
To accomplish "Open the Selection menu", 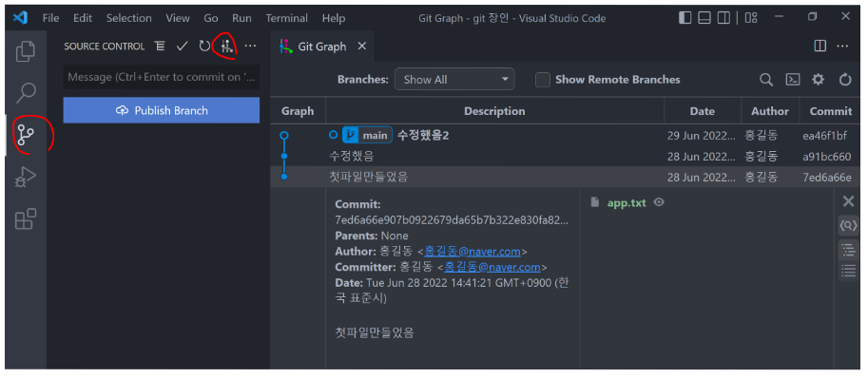I will [x=129, y=18].
